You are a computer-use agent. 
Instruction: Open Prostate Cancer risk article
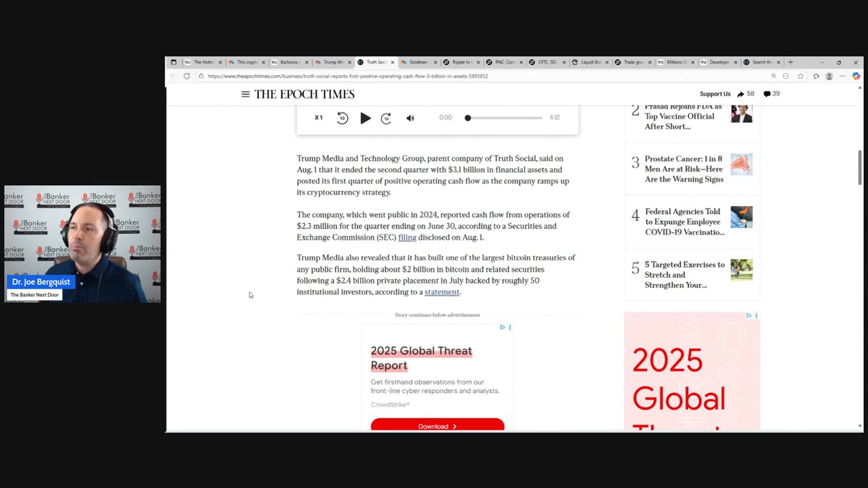684,169
